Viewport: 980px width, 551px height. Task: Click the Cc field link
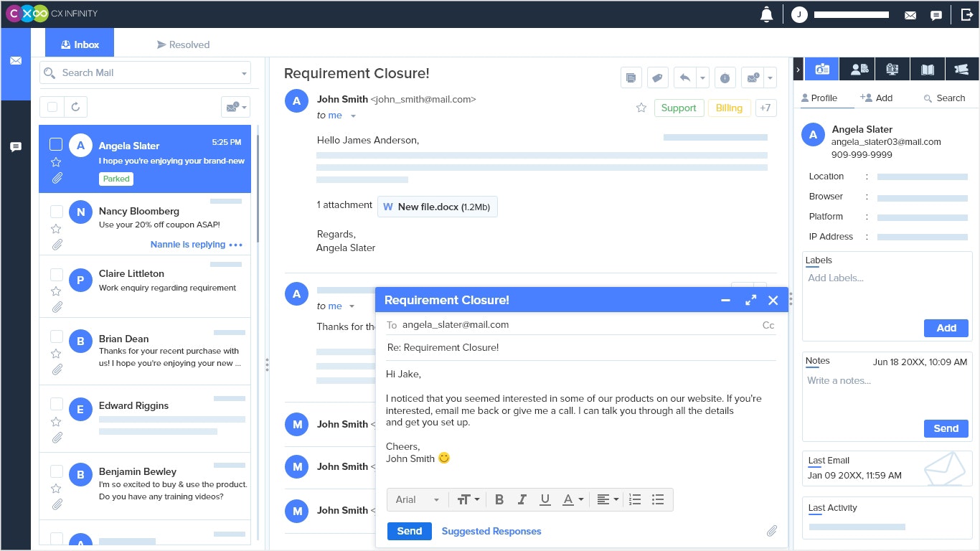(768, 325)
